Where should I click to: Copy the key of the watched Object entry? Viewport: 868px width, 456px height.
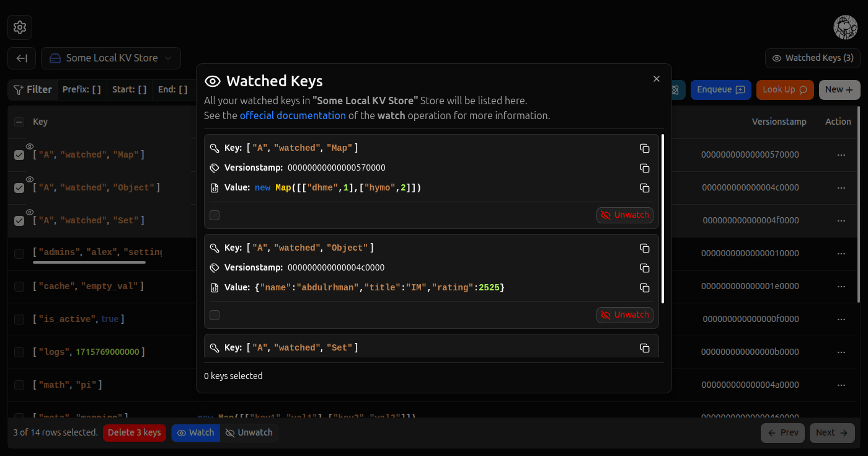point(645,248)
